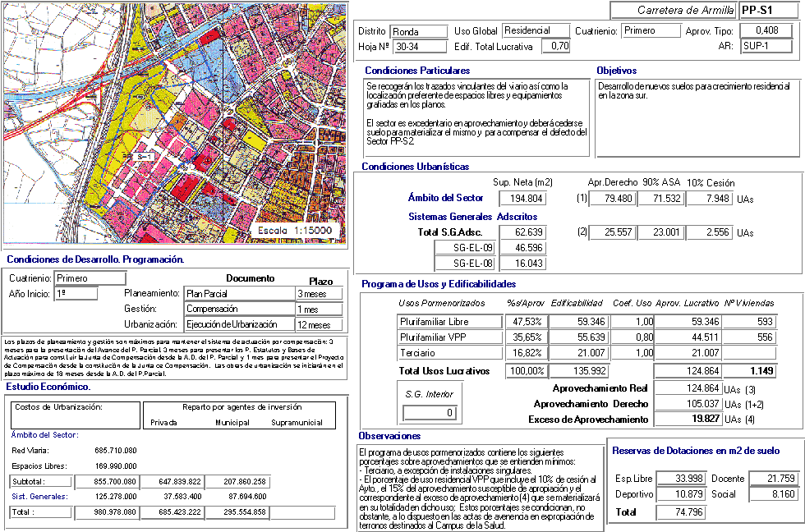Screen dimensions: 805x532
Task: Click the Distrito field showing Ronda
Action: tap(416, 32)
